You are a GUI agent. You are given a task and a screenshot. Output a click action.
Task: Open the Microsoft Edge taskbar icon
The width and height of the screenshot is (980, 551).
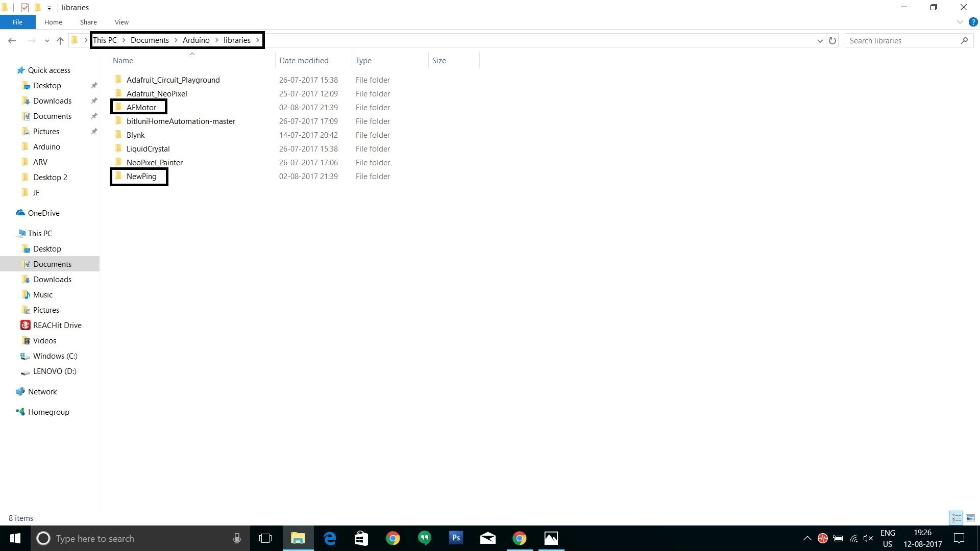330,538
